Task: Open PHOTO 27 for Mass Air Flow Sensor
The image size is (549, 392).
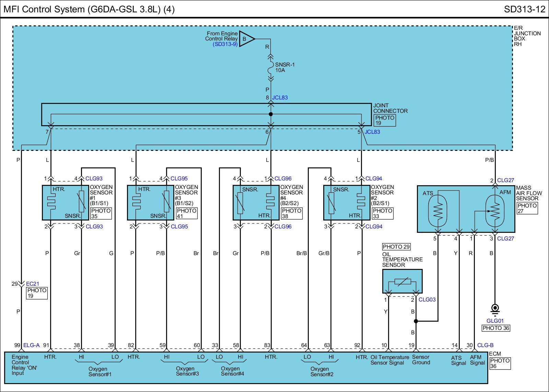Action: tap(527, 208)
